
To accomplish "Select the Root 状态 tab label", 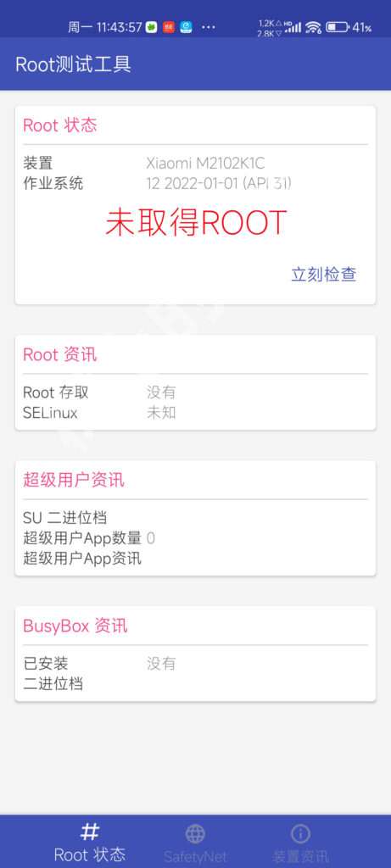I will coord(90,854).
